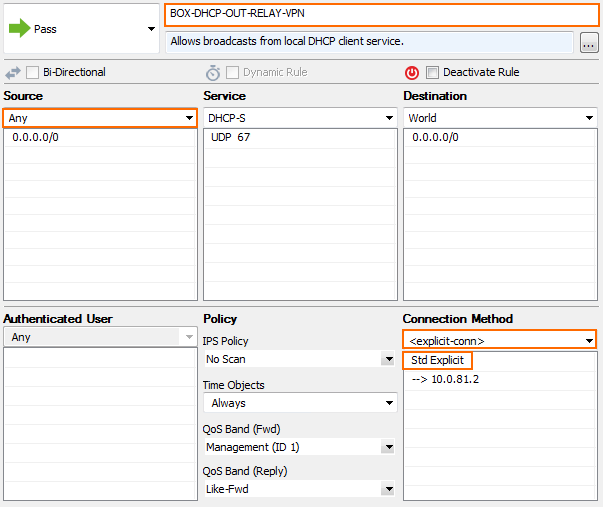Screen dimensions: 603x507
Task: Toggle the Dynamic Rule checkbox
Action: pos(232,72)
